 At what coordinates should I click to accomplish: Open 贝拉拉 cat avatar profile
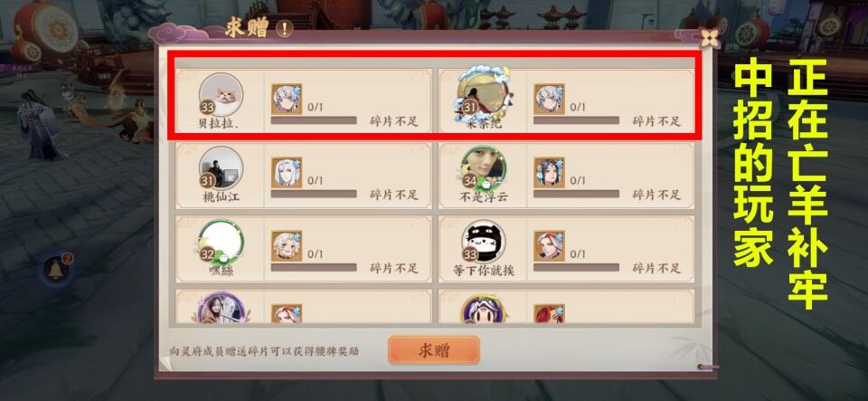click(x=221, y=94)
